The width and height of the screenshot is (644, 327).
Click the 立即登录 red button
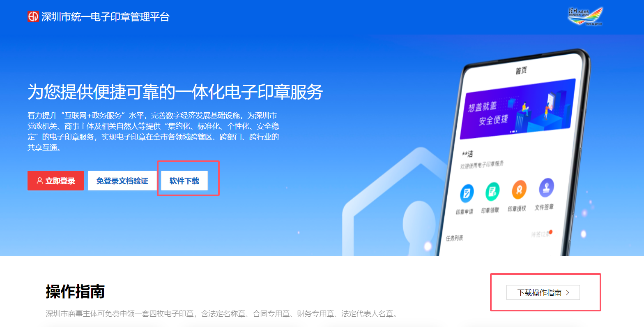(x=55, y=181)
